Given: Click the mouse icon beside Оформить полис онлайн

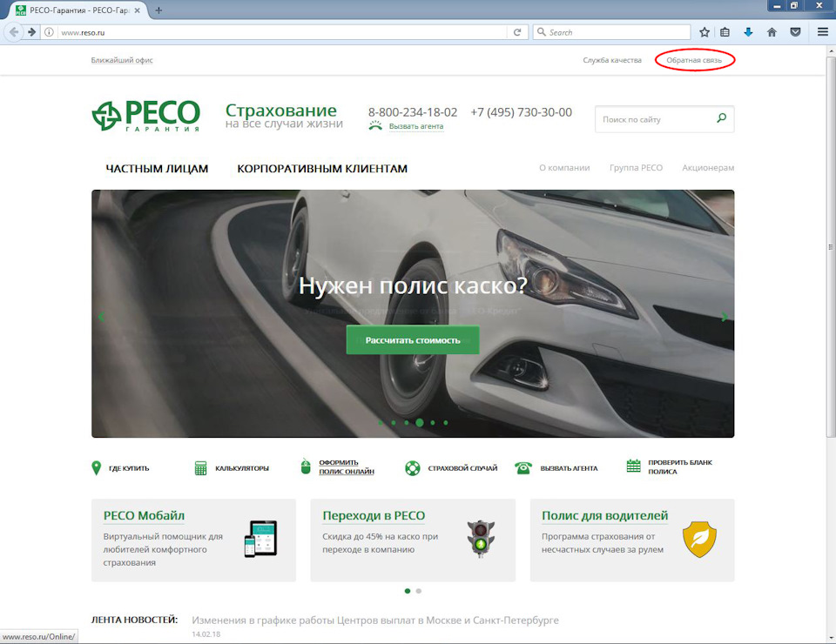Looking at the screenshot, I should coord(306,466).
